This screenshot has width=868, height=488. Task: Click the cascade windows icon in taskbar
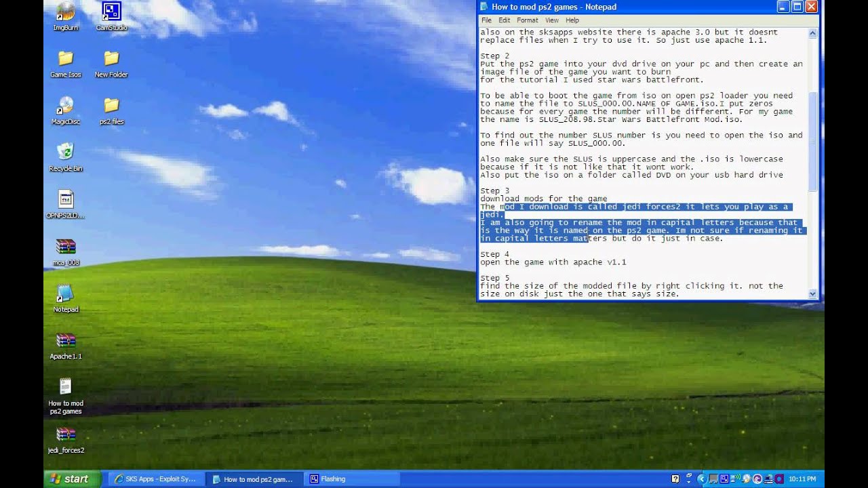click(689, 476)
